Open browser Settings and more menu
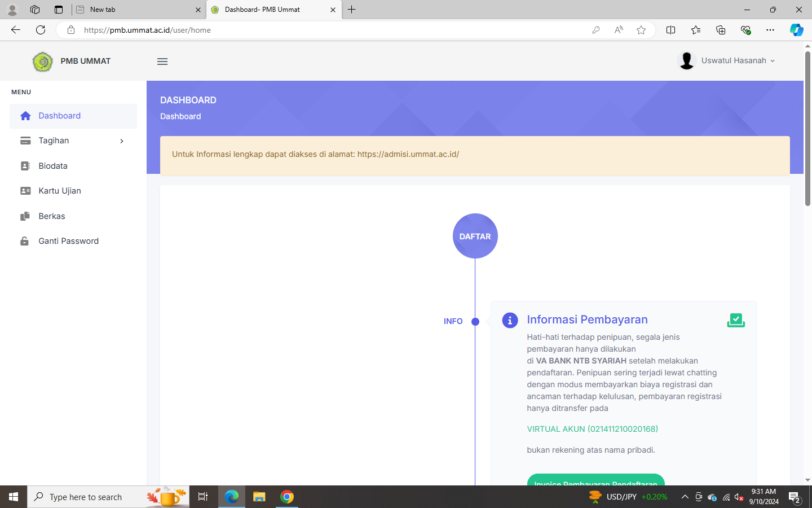 [x=770, y=30]
